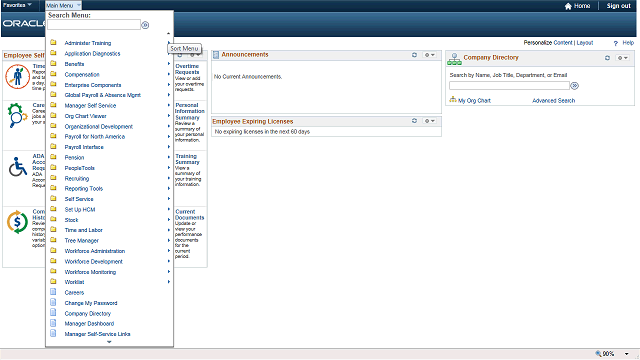The height and width of the screenshot is (360, 640).
Task: Click the ADA accommodation wheelchair icon
Action: 18,167
